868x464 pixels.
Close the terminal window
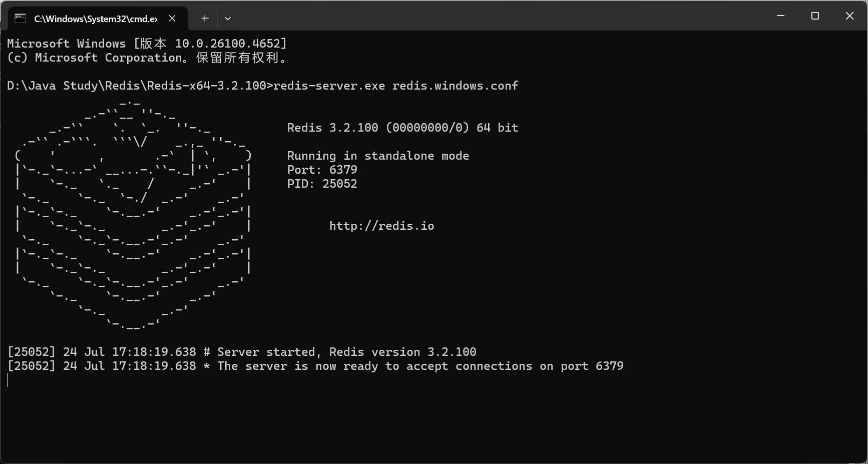(x=849, y=16)
